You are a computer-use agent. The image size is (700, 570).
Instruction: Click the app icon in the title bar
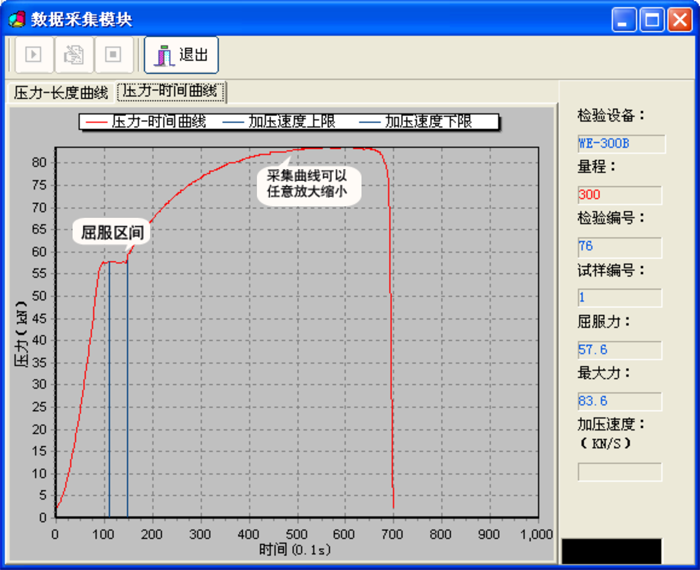[16, 19]
